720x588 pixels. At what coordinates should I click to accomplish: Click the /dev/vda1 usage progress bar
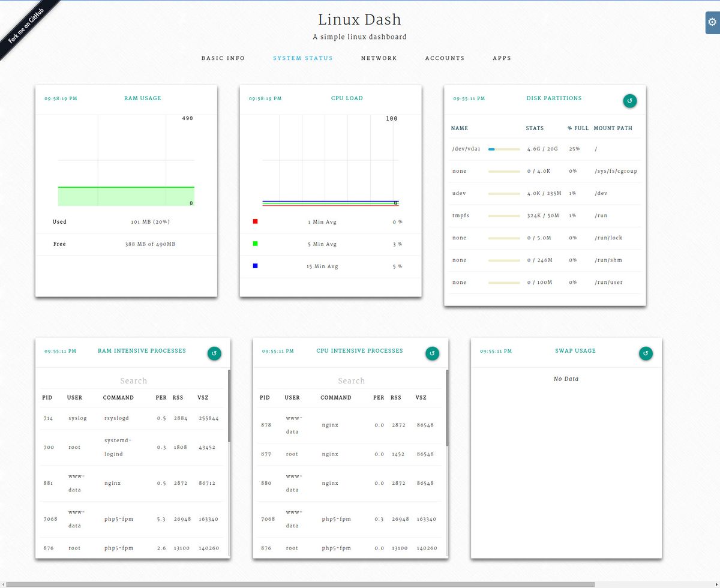(x=504, y=149)
